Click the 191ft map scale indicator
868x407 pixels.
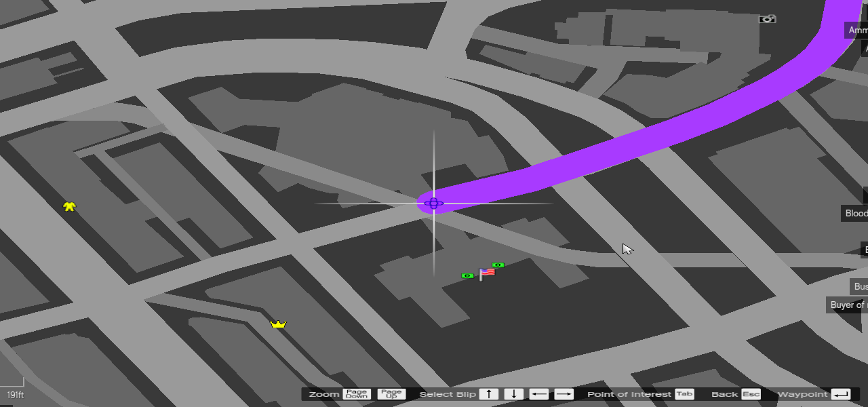point(16,395)
